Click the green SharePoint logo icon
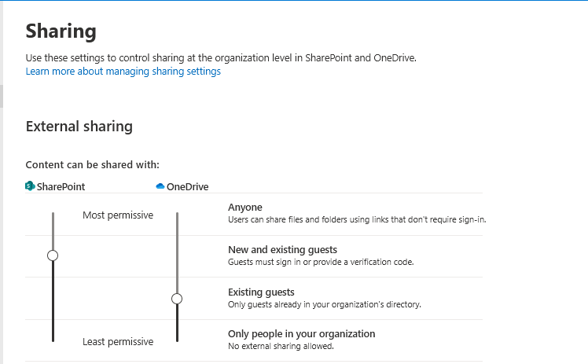Image resolution: width=588 pixels, height=364 pixels. (x=30, y=186)
